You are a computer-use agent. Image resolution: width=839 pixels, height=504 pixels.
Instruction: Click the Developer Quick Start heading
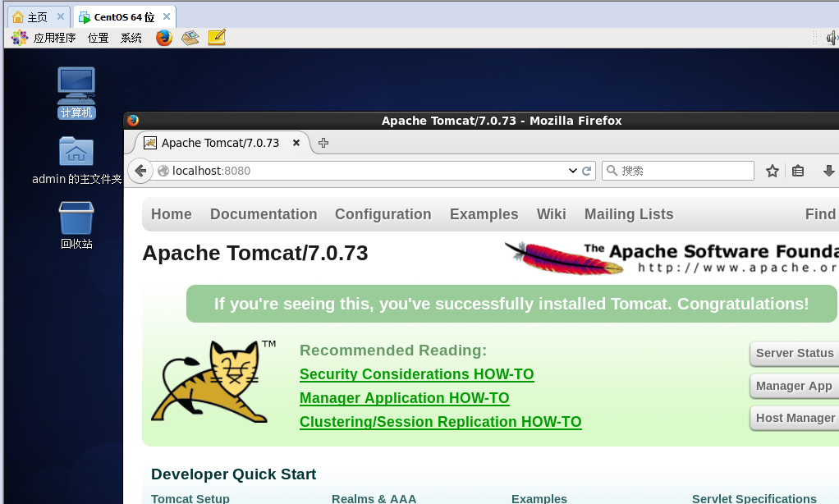(x=233, y=474)
